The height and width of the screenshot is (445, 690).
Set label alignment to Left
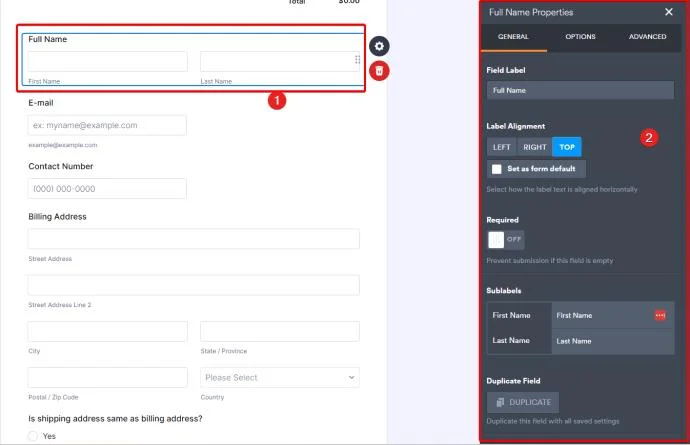pos(501,147)
